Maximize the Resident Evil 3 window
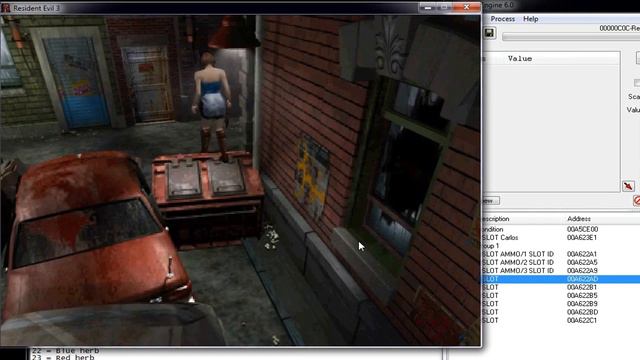640x360 pixels. [444, 7]
